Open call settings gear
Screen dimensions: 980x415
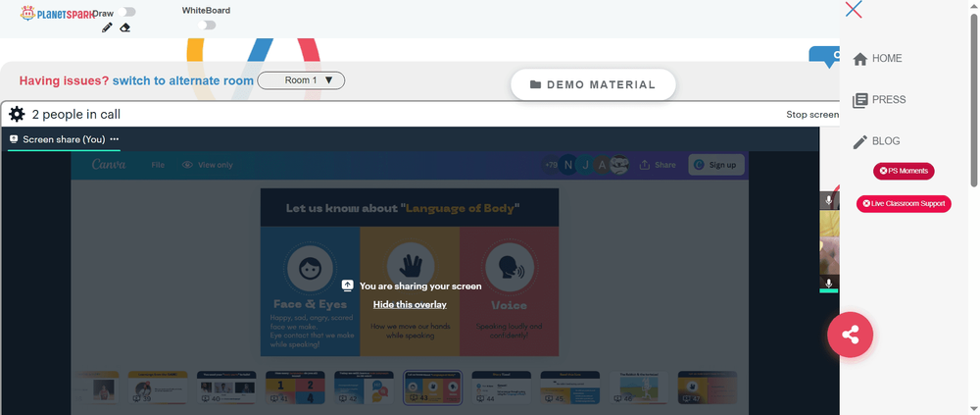[x=17, y=114]
